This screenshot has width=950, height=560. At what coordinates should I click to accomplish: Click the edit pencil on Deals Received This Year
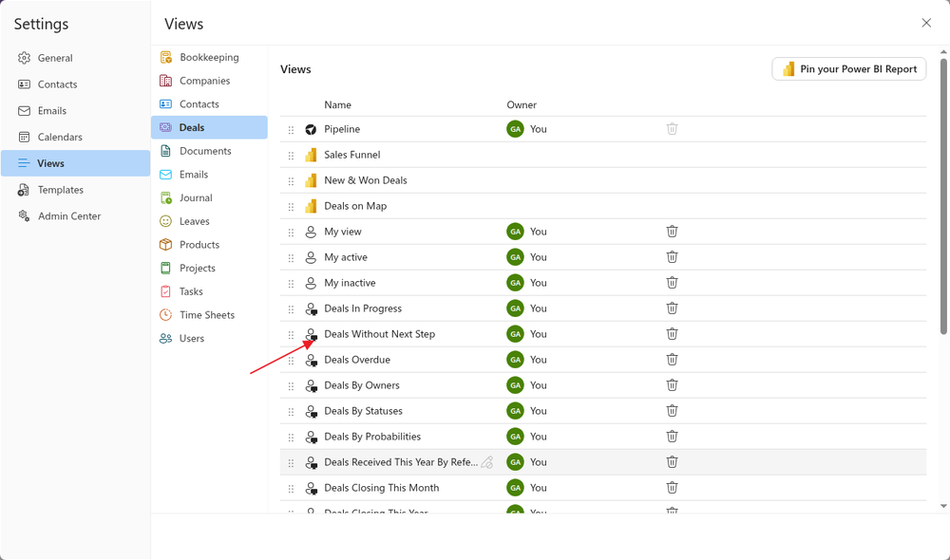(x=487, y=462)
